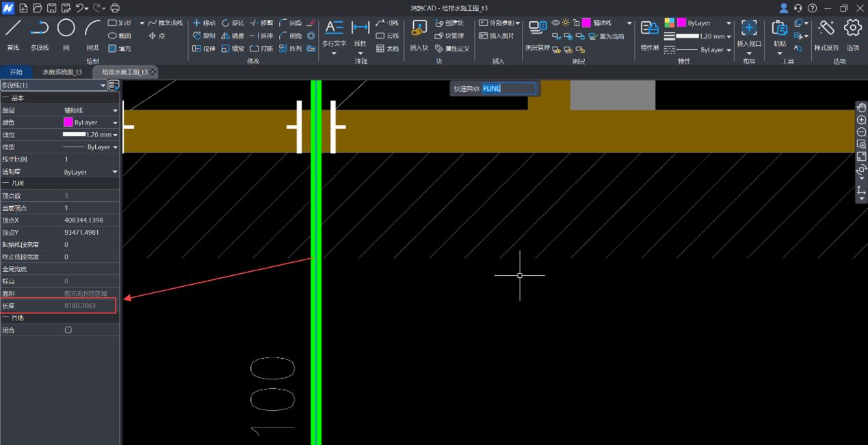
Task: Expand the ribbon lineweight 1.20 mm dropdown
Action: tap(728, 37)
